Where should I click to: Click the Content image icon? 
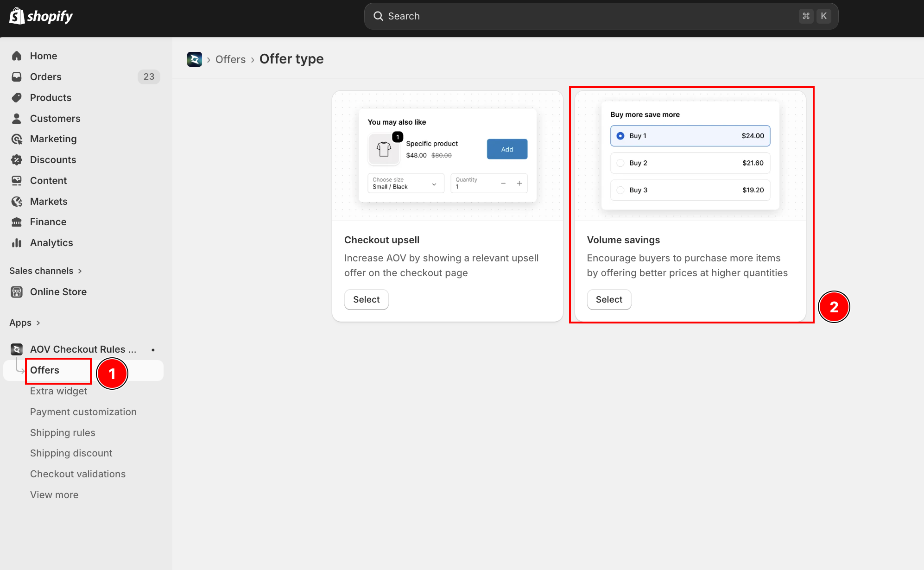tap(17, 181)
